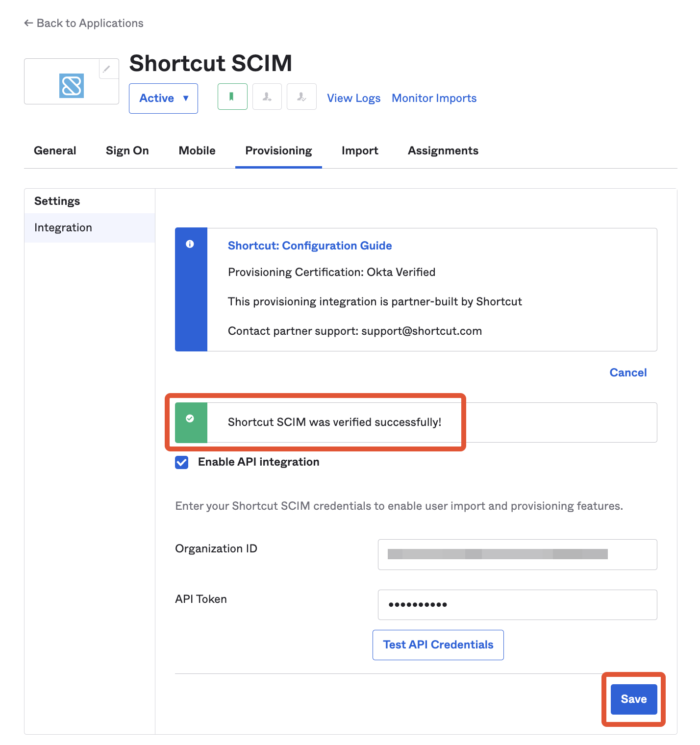Click the Shortcut app logo thumbnail
Image resolution: width=700 pixels, height=745 pixels.
pyautogui.click(x=72, y=86)
